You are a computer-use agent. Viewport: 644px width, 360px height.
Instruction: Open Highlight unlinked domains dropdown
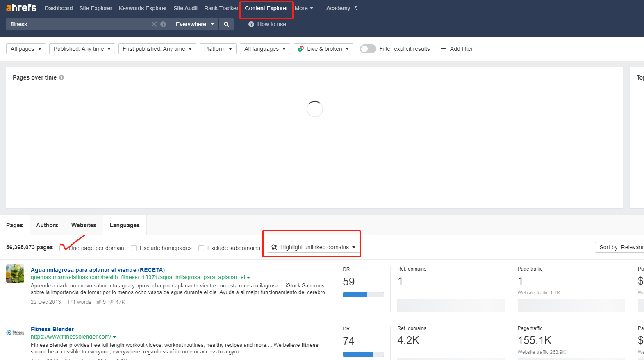[313, 247]
